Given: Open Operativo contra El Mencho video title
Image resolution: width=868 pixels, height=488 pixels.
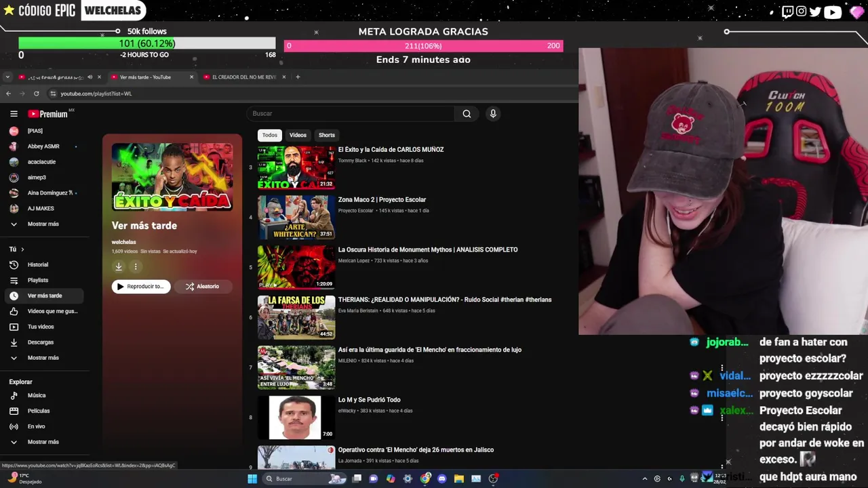Looking at the screenshot, I should point(416,450).
